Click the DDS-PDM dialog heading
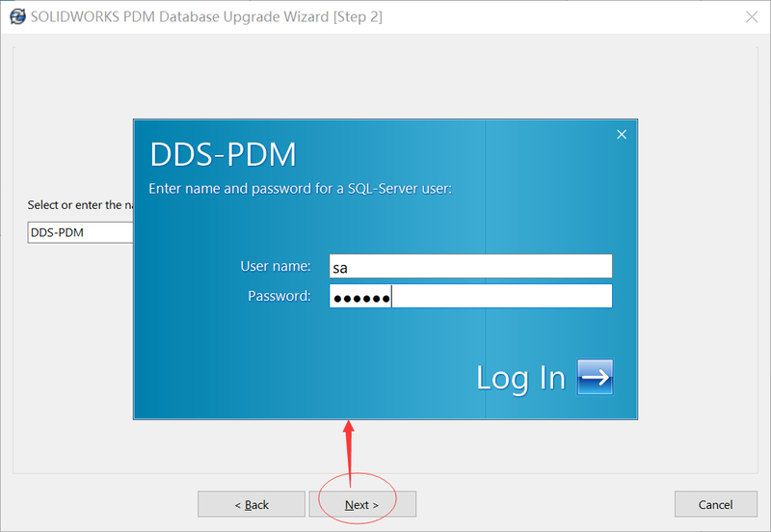Image resolution: width=771 pixels, height=532 pixels. click(x=223, y=154)
